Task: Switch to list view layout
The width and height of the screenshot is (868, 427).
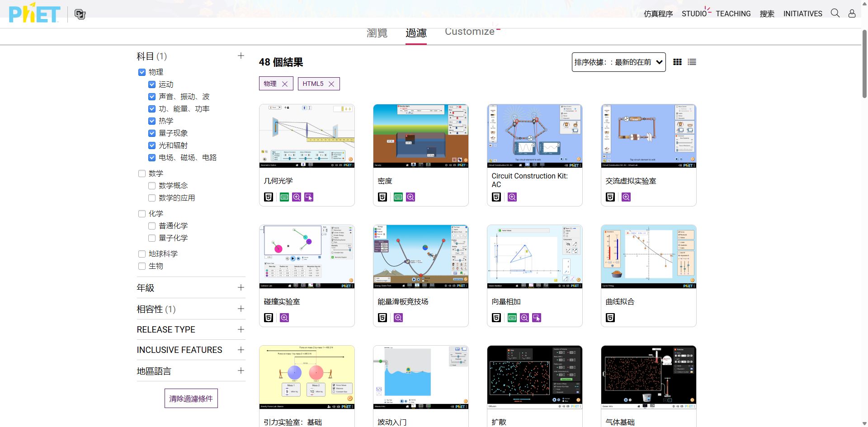Action: tap(692, 62)
